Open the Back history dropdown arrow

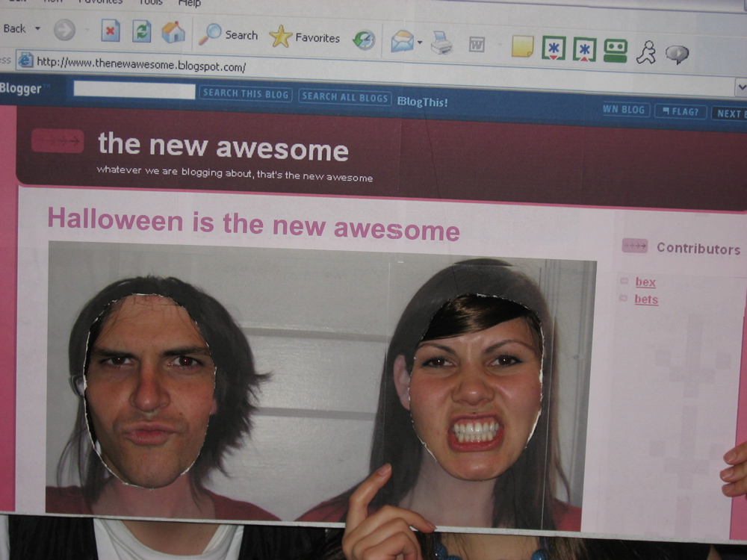pos(37,28)
